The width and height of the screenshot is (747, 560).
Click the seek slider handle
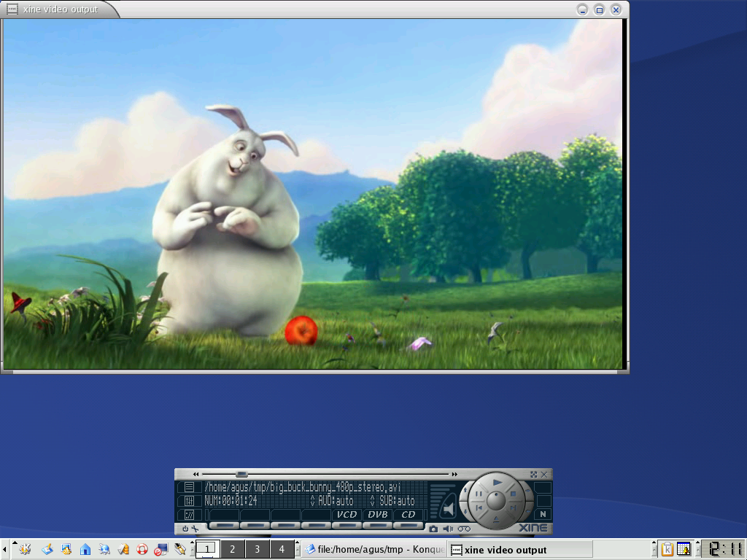[241, 474]
